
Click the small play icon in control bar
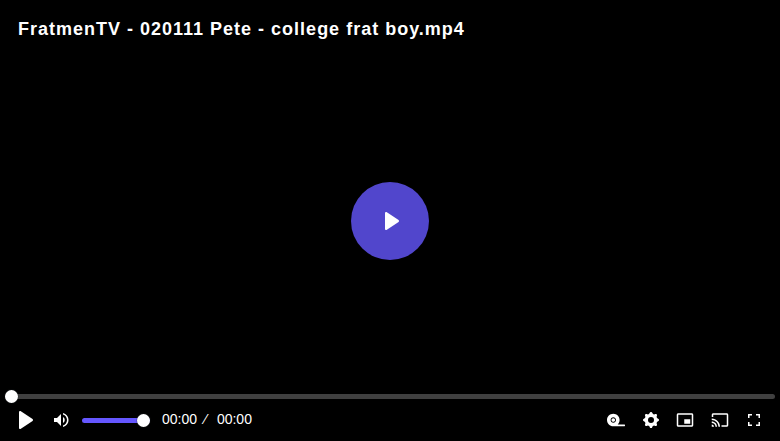pyautogui.click(x=25, y=420)
